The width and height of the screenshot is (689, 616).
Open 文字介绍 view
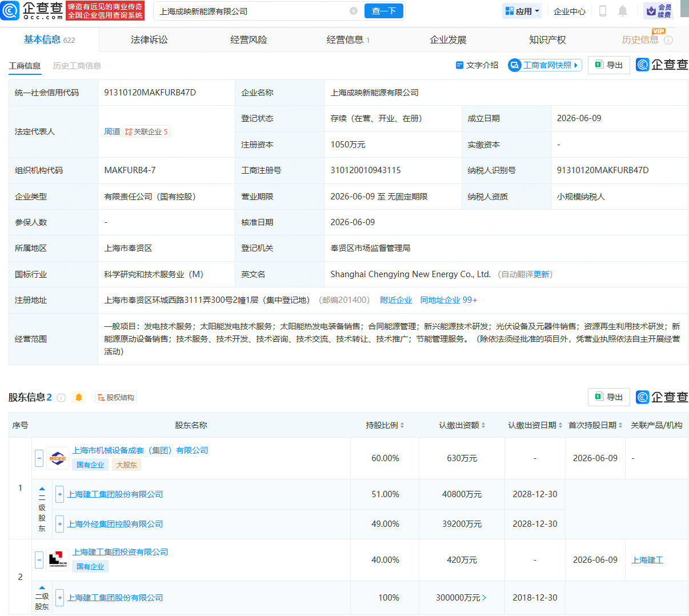point(477,65)
